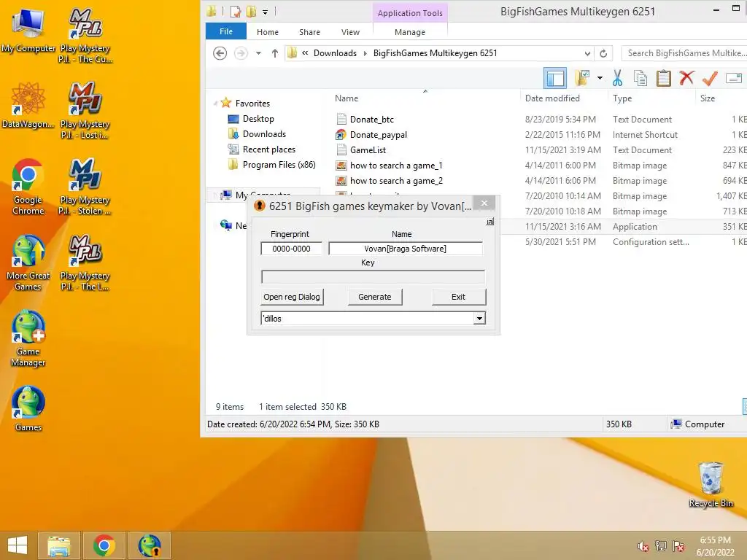Click the Windows Start button
Image resolution: width=747 pixels, height=560 pixels.
click(x=18, y=545)
